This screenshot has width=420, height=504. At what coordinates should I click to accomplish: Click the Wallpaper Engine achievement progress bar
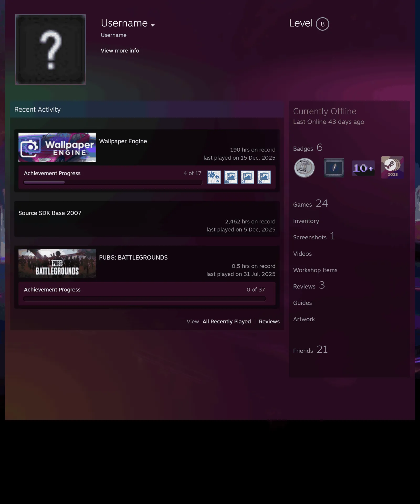pos(113,182)
